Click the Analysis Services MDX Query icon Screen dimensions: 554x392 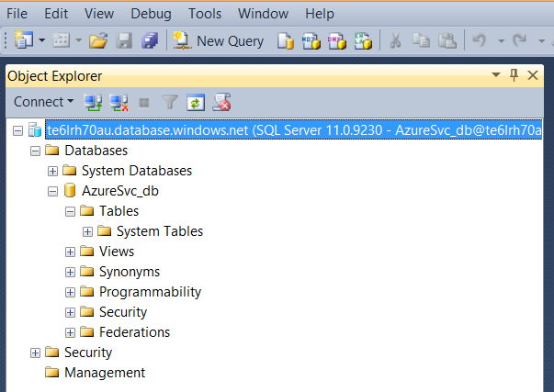(x=311, y=41)
